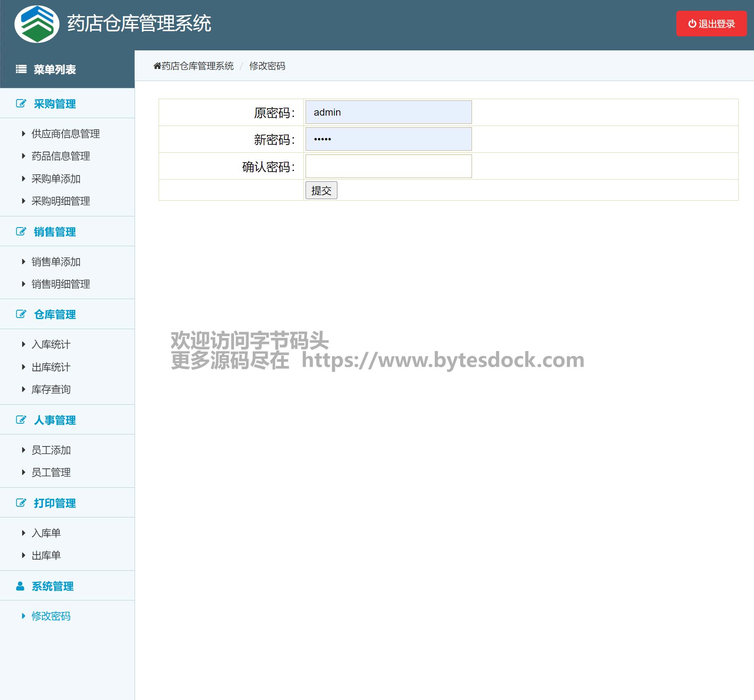Open 库存查询 menu item
754x700 pixels.
[x=51, y=389]
